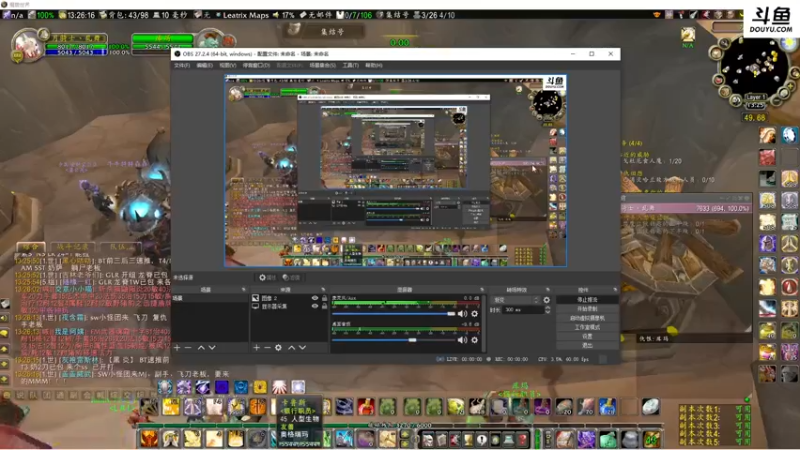Click 退出 button in Controls
Viewport: 800px width, 450px height.
pos(587,346)
